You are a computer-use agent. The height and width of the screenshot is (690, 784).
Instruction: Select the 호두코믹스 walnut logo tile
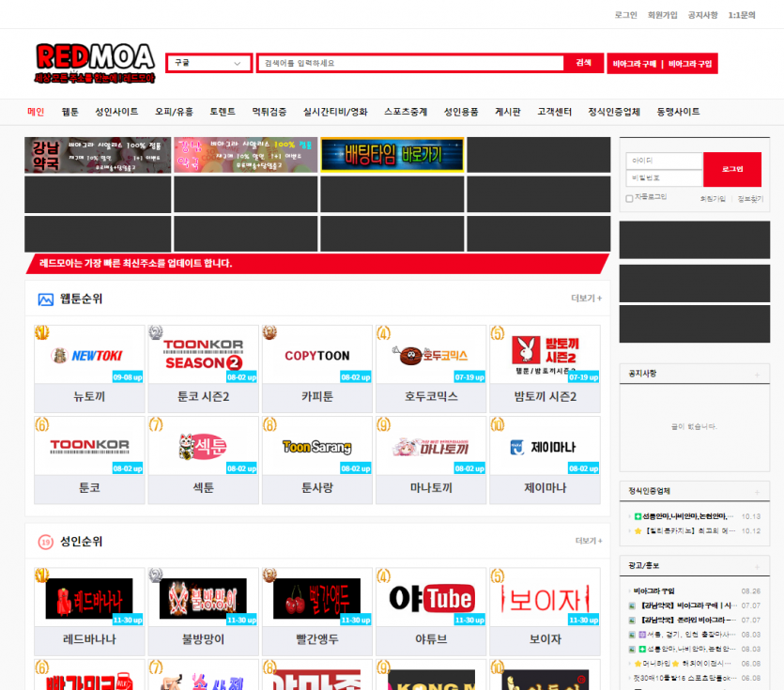tap(431, 355)
